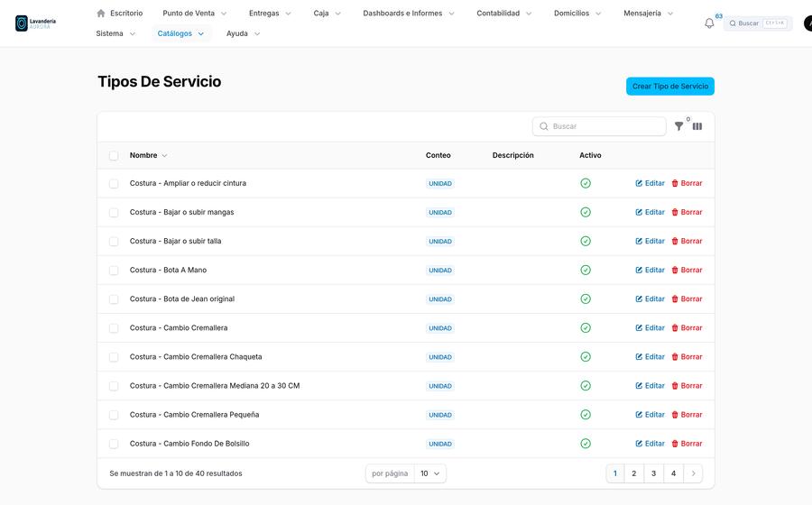Viewport: 812px width, 505px height.
Task: Open the Sistema menu
Action: tap(115, 33)
